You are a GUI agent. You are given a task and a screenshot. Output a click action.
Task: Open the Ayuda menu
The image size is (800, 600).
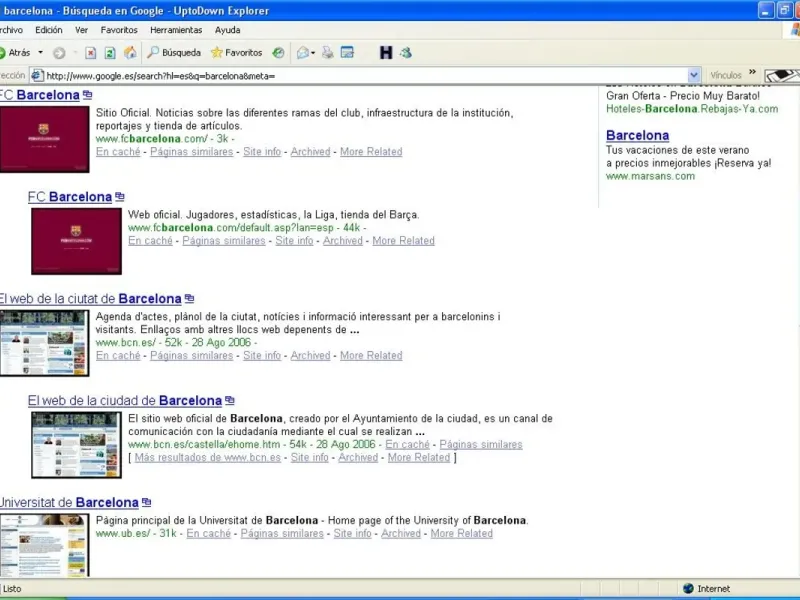point(228,30)
